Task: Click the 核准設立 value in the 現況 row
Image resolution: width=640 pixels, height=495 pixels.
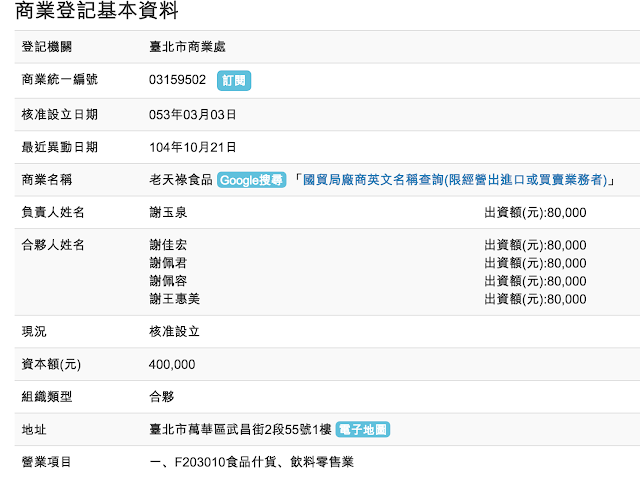Action: tap(174, 331)
